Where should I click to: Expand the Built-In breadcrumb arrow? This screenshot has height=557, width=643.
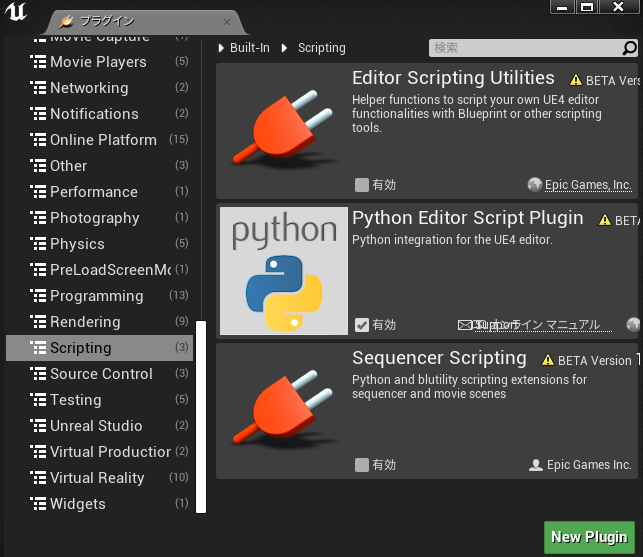point(222,48)
